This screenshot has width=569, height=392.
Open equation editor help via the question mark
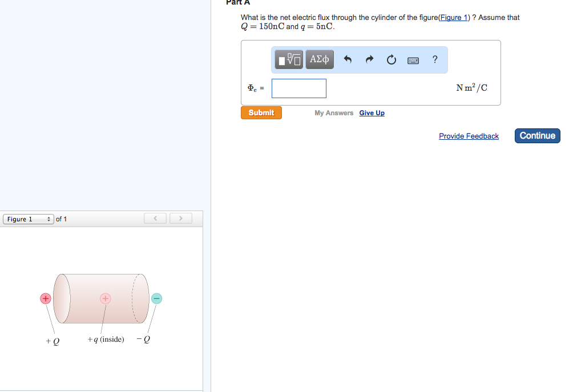pos(434,59)
